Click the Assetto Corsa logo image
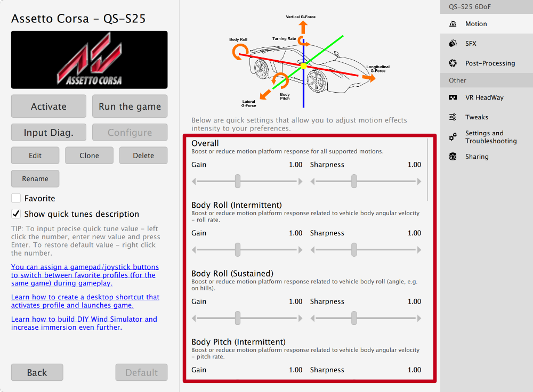The height and width of the screenshot is (392, 533). click(89, 60)
